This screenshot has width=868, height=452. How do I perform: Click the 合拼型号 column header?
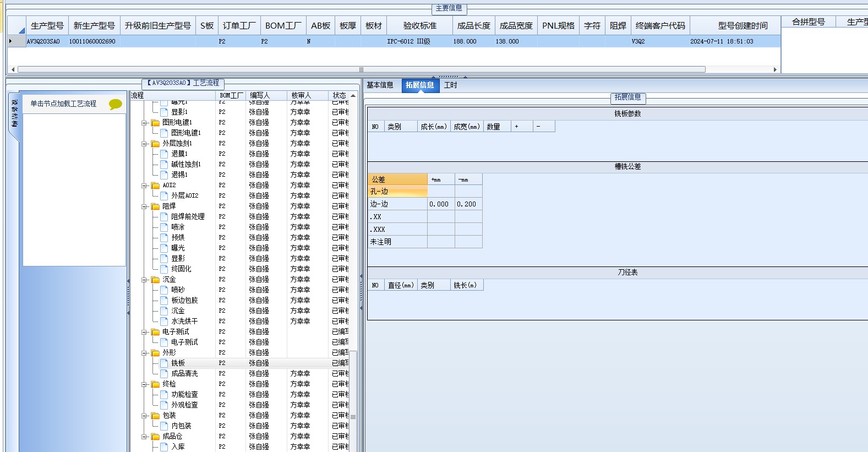pos(809,22)
